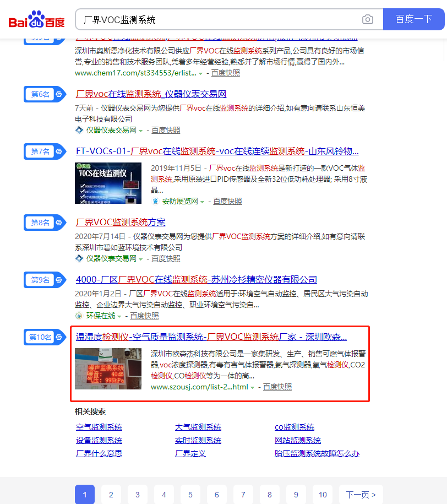Viewport: 447px width, 504px height.
Task: Open related search 空气监测系统
Action: tap(99, 427)
